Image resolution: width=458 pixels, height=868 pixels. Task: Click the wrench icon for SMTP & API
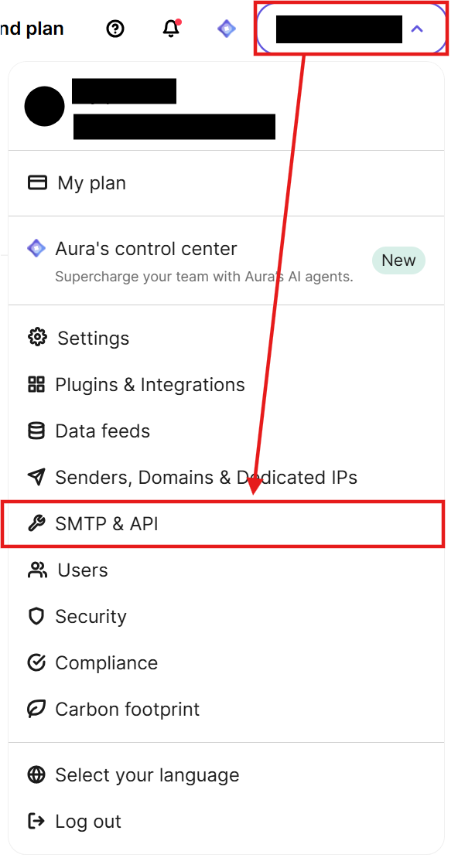pyautogui.click(x=36, y=523)
